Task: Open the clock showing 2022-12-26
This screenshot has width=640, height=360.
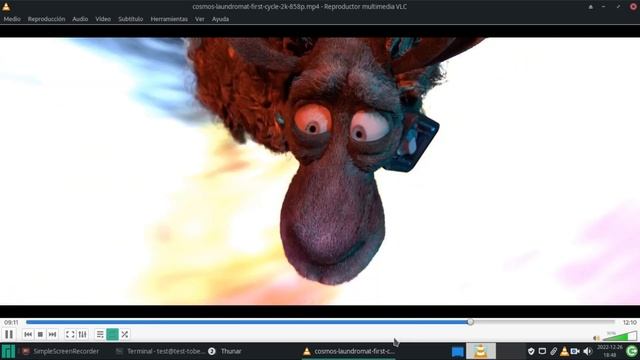Action: pyautogui.click(x=610, y=351)
